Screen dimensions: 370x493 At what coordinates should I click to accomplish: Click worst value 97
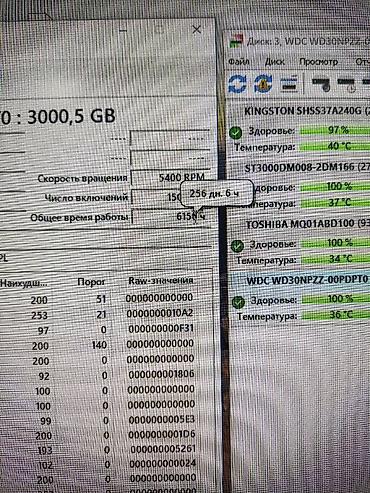click(43, 331)
